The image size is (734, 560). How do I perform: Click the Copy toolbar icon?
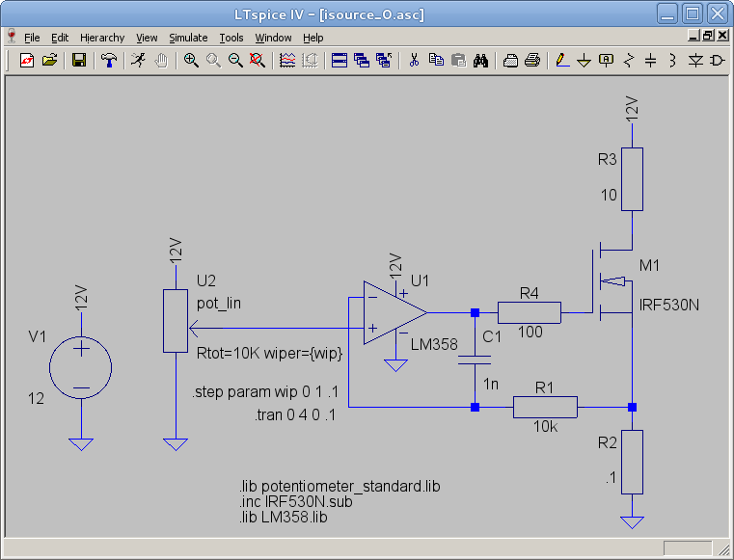436,61
